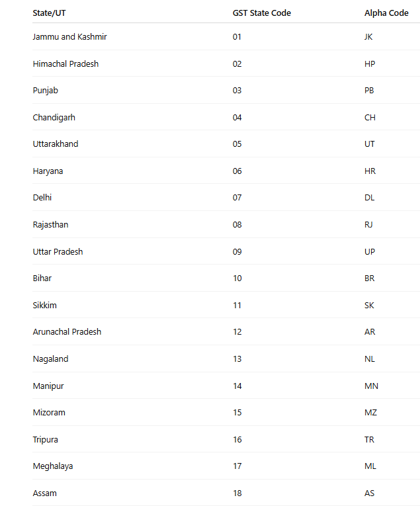This screenshot has width=420, height=506.
Task: Select the Jammu and Kashmir cell
Action: click(69, 37)
